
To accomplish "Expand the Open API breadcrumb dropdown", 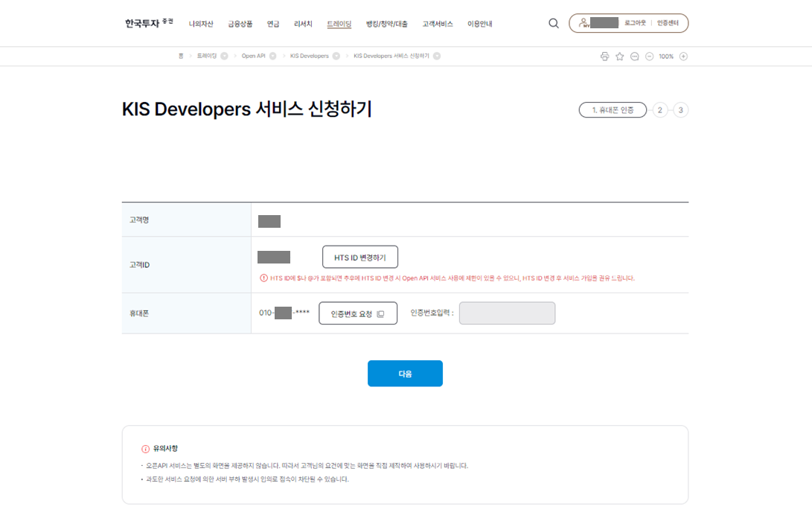I will tap(273, 56).
